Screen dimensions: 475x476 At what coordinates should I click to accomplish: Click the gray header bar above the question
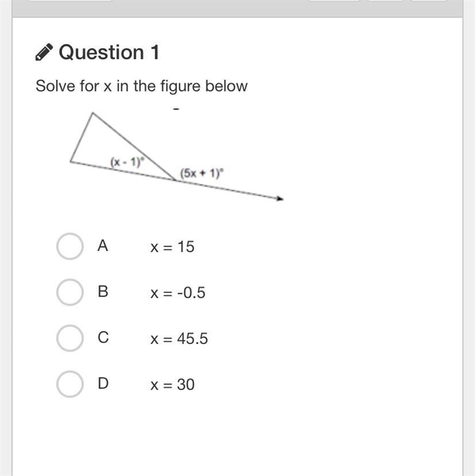pos(237,8)
